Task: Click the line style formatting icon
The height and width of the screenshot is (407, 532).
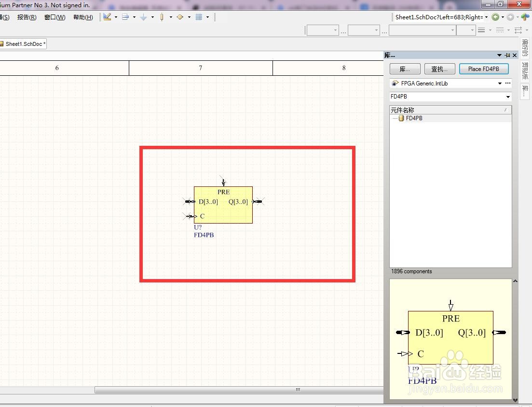Action: click(500, 30)
